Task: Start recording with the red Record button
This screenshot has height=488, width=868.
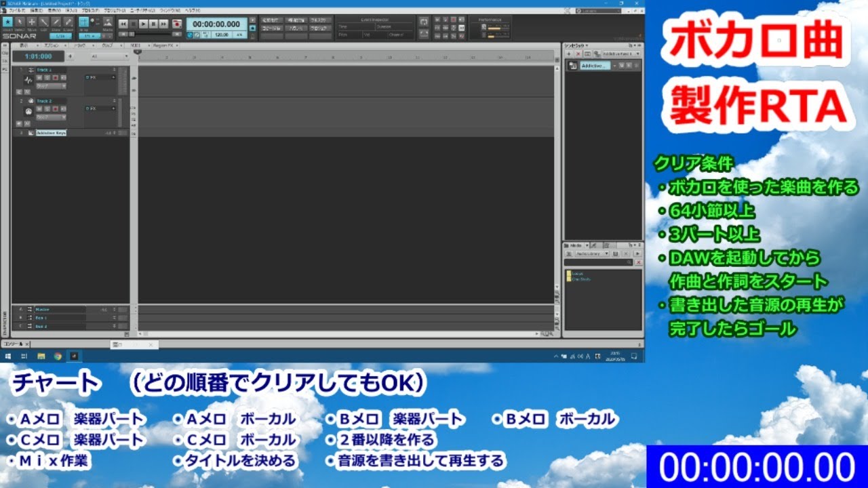Action: pyautogui.click(x=177, y=24)
